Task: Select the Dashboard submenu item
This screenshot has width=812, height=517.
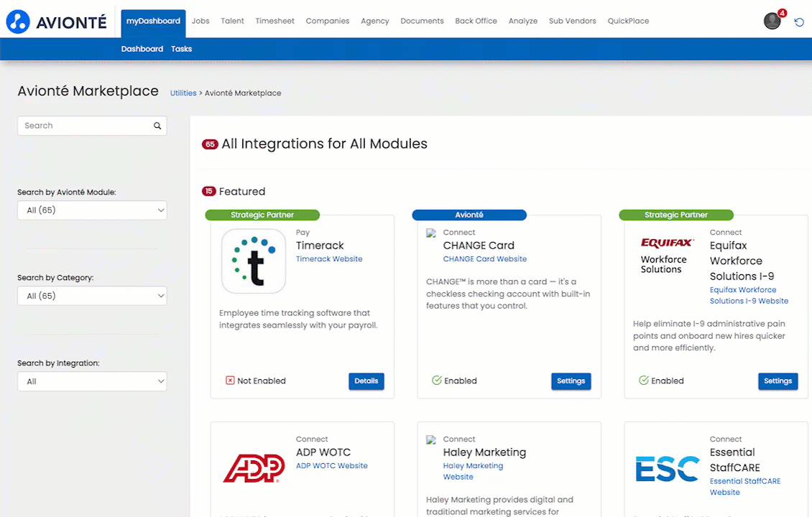Action: tap(142, 49)
